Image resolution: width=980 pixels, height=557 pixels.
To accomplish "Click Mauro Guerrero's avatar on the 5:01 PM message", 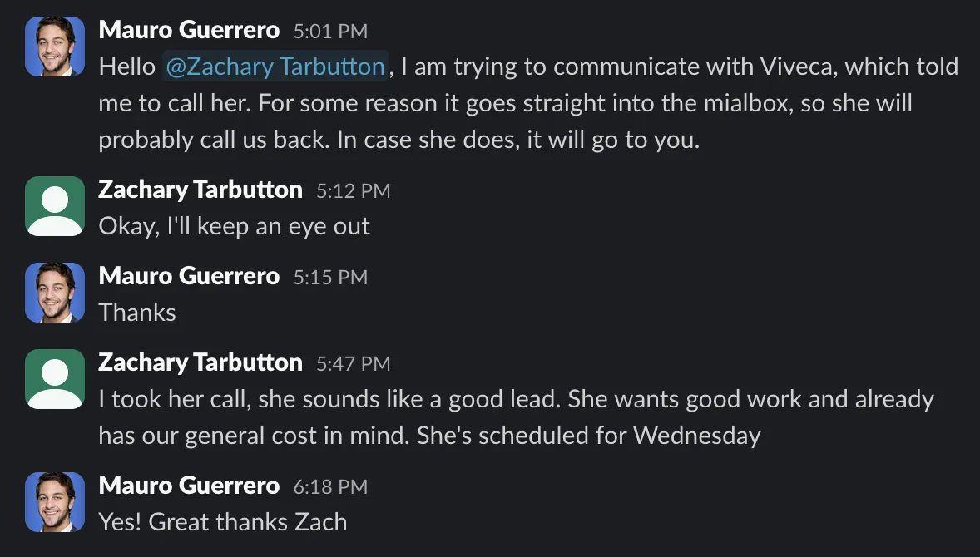I will pyautogui.click(x=55, y=47).
